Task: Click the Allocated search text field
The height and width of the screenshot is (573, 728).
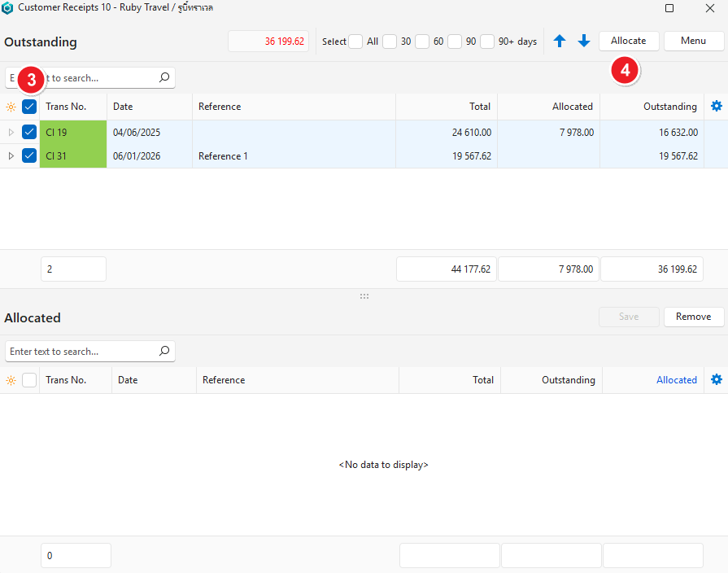Action: click(81, 352)
